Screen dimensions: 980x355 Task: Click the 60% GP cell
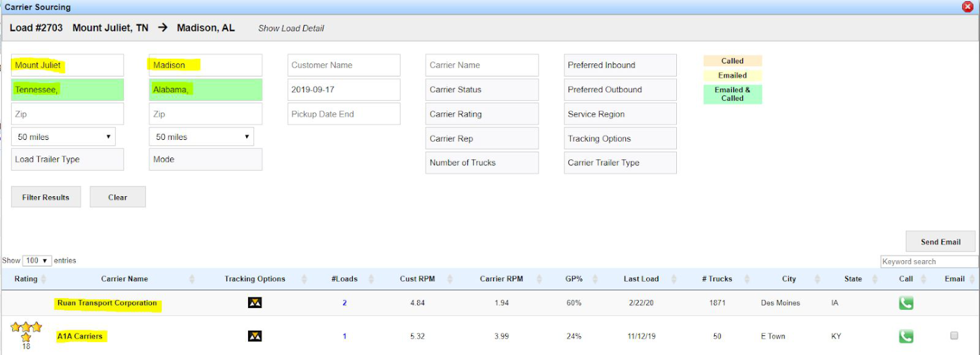click(573, 303)
